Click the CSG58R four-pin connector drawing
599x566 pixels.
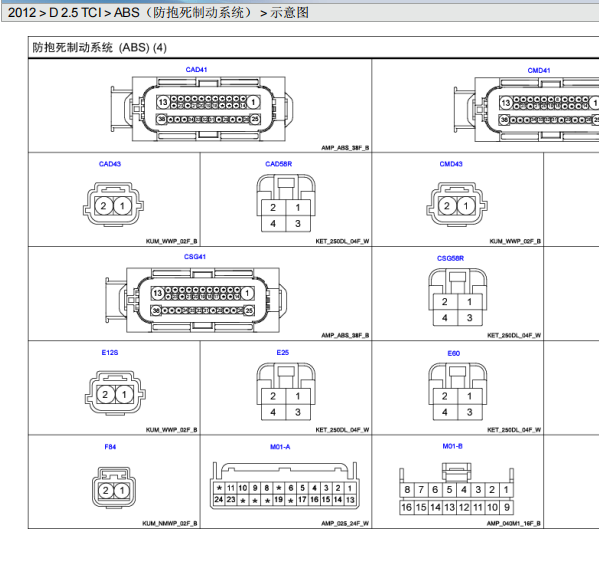(x=458, y=297)
